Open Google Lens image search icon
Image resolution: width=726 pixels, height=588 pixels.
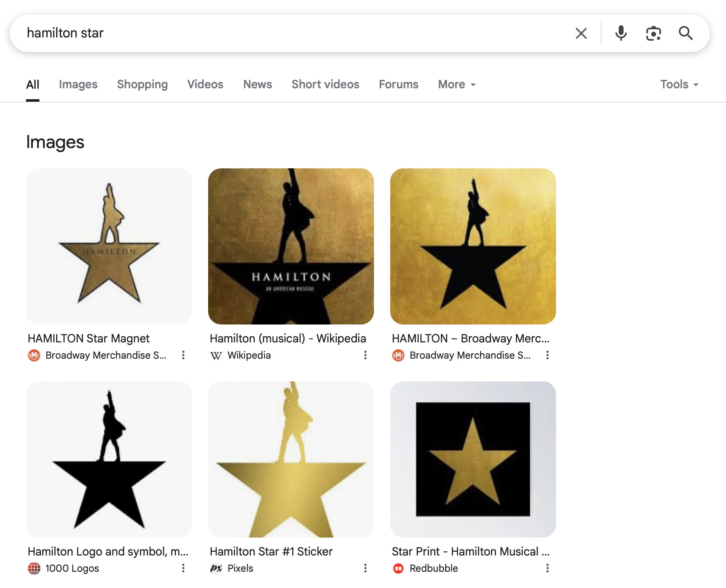pos(653,33)
